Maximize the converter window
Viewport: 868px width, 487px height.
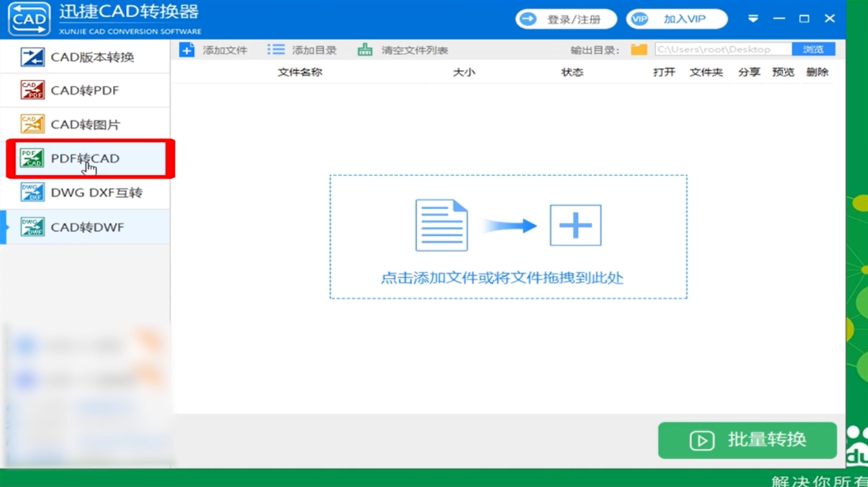point(804,19)
